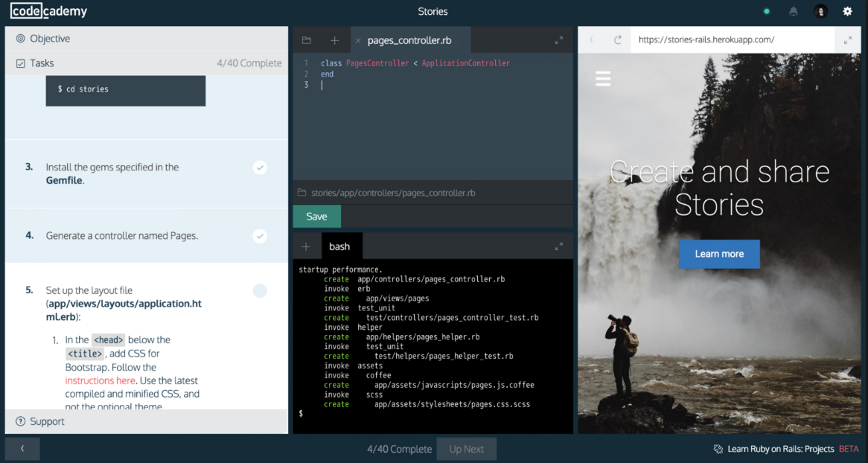Close the pages_controller.rb tab

click(358, 40)
